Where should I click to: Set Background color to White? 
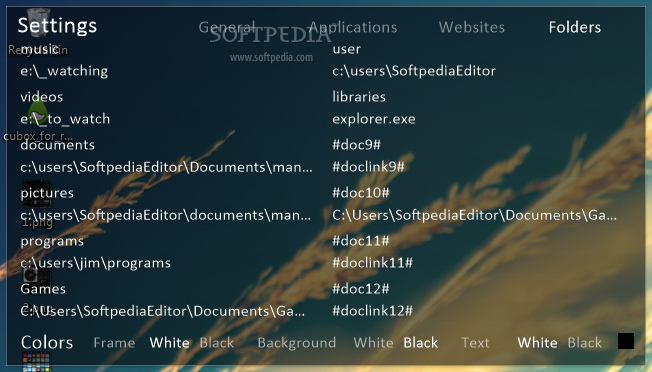coord(373,342)
